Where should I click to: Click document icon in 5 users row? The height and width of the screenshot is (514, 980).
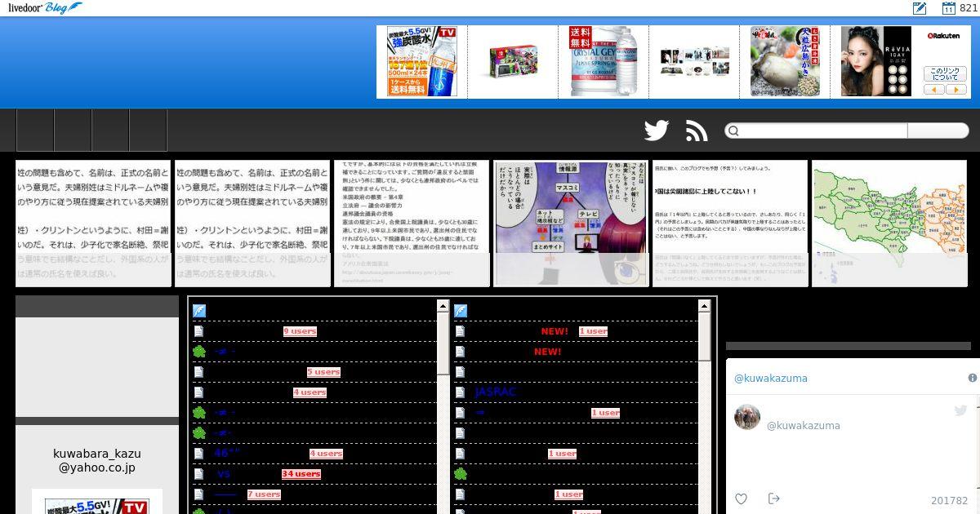point(198,372)
